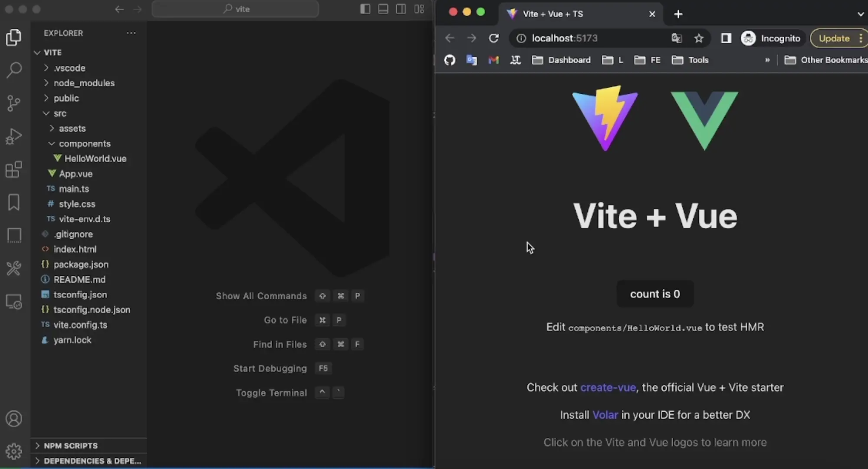868x469 pixels.
Task: Toggle the bottom panel layout button
Action: coord(383,9)
